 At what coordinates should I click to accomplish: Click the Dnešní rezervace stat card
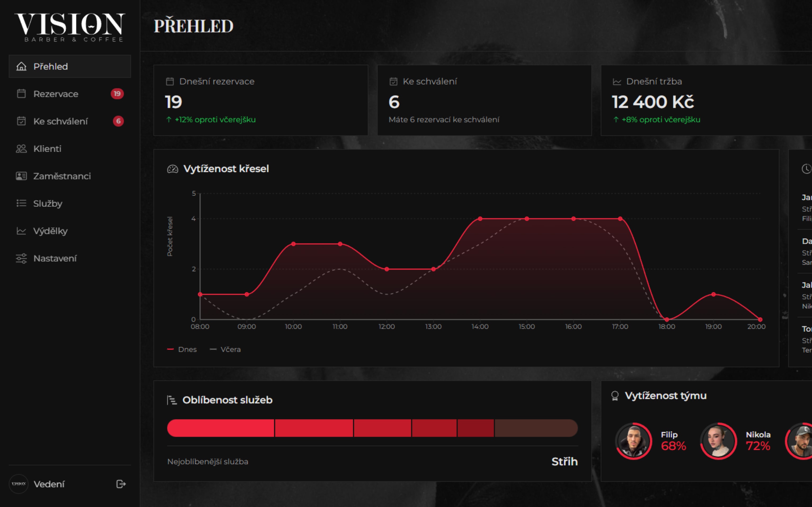coord(261,100)
